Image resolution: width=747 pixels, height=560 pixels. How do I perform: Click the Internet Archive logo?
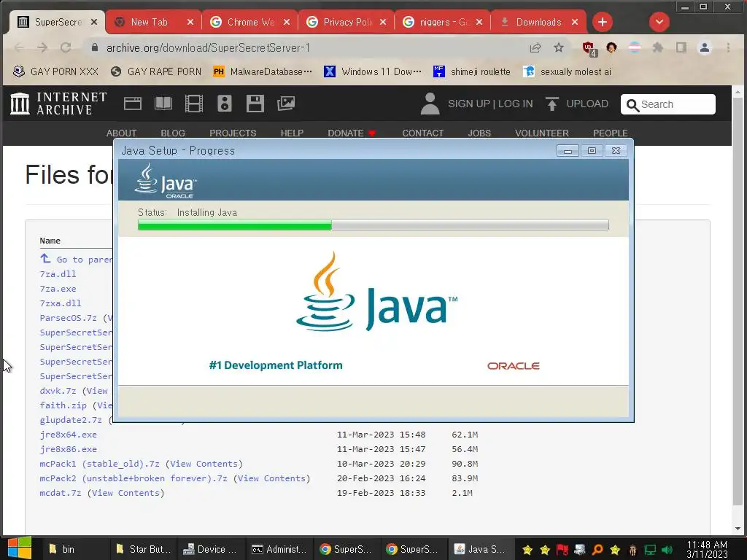click(x=58, y=104)
